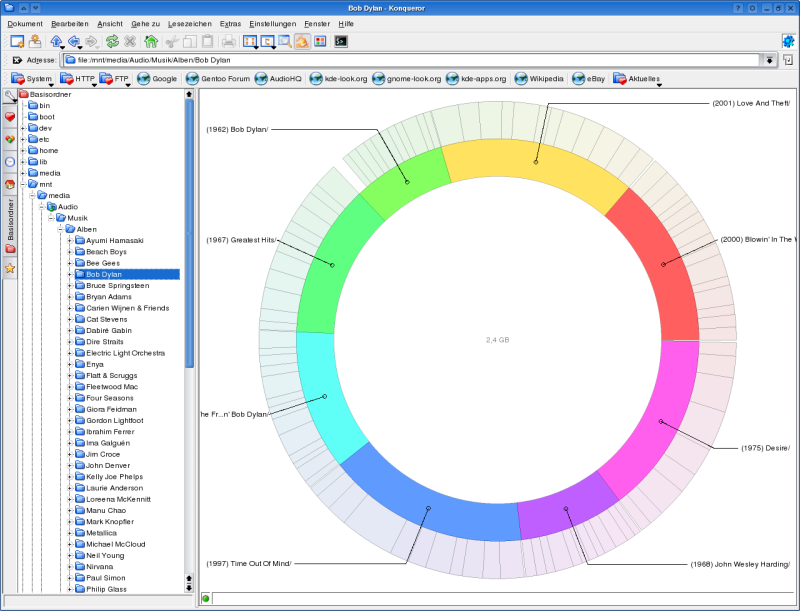Click the stop loading X icon
The width and height of the screenshot is (800, 611).
pyautogui.click(x=130, y=41)
